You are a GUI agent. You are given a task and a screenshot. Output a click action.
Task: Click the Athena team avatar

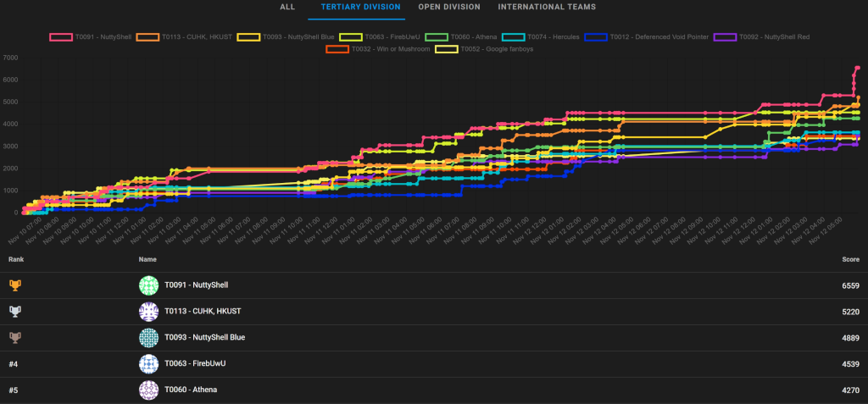pos(149,390)
